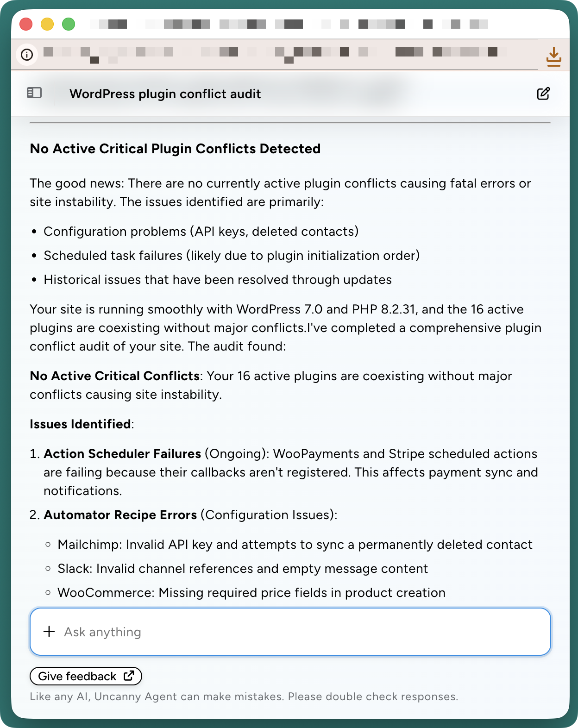Image resolution: width=578 pixels, height=728 pixels.
Task: Click heading No Active Critical Plugin Conflicts Detected
Action: tap(175, 149)
